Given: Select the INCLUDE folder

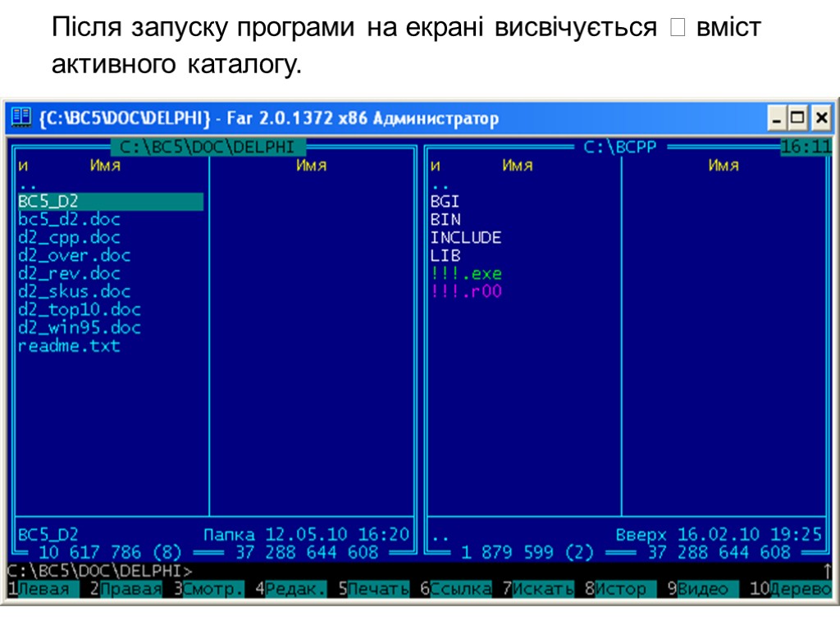Looking at the screenshot, I should click(466, 237).
